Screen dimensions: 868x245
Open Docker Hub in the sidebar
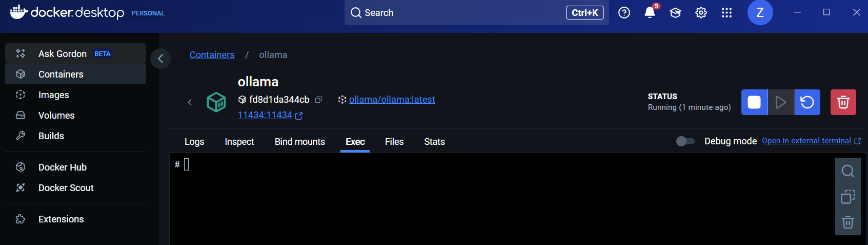pyautogui.click(x=75, y=167)
